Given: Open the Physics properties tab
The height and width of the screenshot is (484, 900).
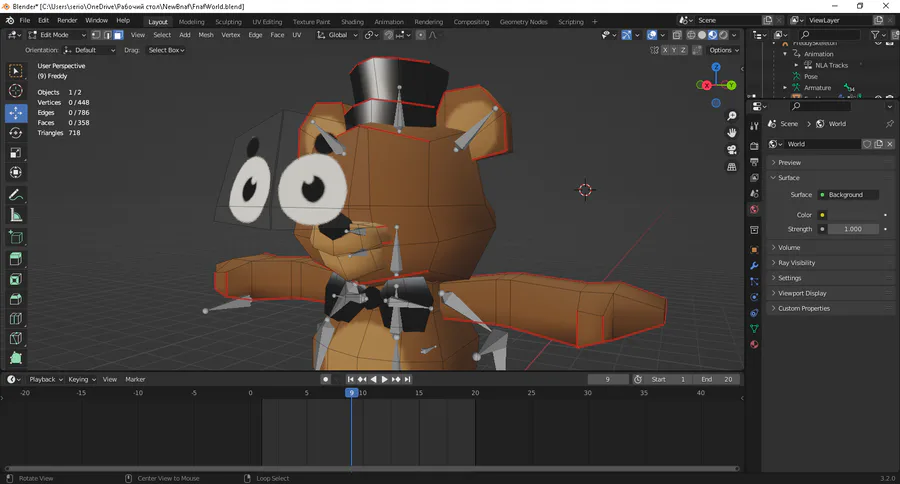Looking at the screenshot, I should tap(754, 297).
